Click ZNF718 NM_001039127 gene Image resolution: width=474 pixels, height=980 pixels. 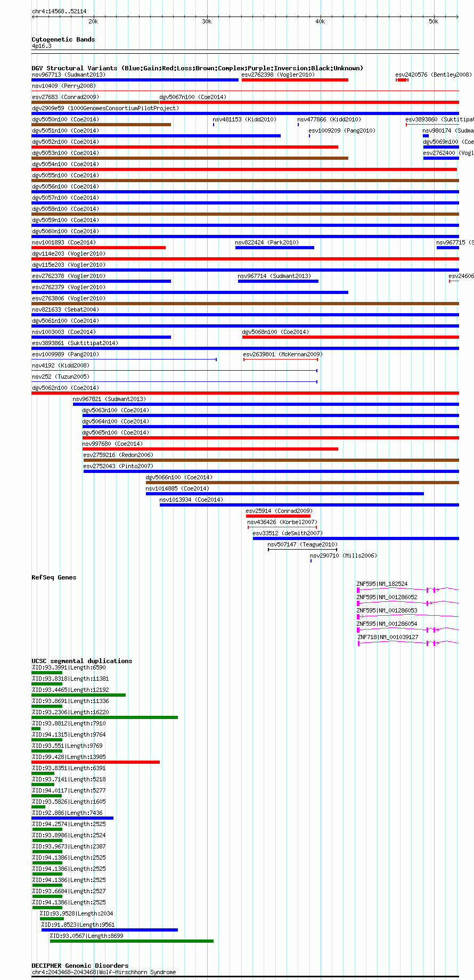tap(408, 643)
